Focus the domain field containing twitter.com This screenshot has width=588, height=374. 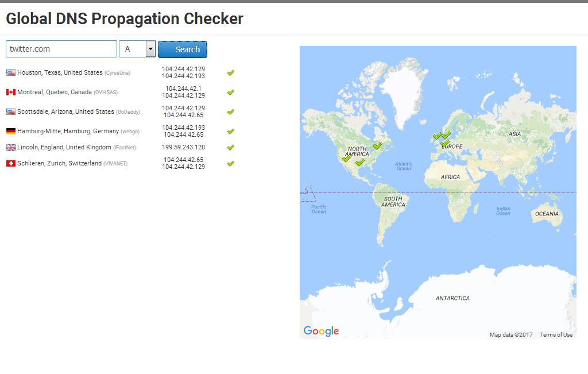[61, 49]
